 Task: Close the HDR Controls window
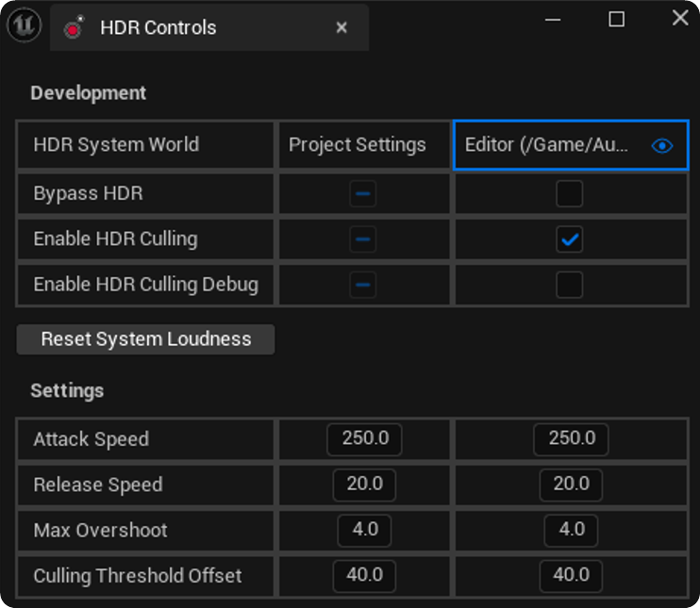coord(680,18)
